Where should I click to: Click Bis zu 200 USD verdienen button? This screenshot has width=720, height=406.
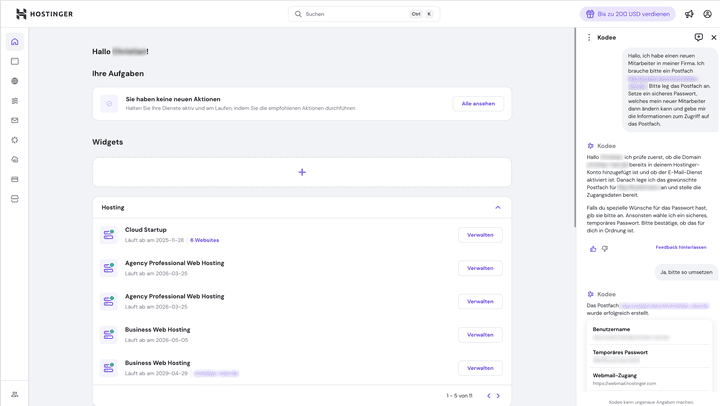click(628, 14)
